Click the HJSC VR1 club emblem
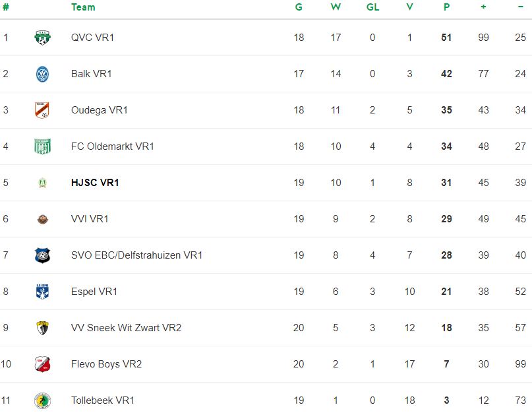This screenshot has height=413, width=532. (42, 183)
